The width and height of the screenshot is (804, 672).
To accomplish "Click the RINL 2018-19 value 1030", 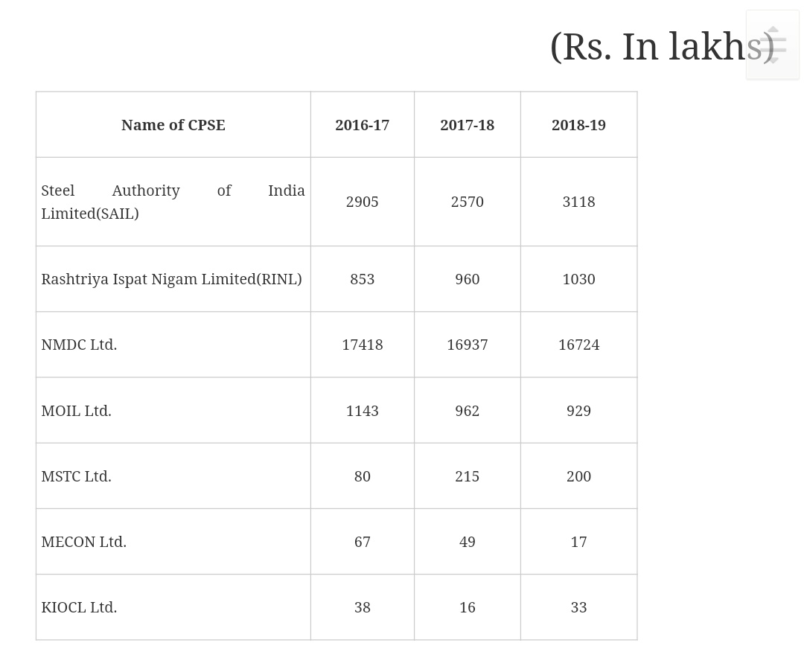I will click(578, 279).
